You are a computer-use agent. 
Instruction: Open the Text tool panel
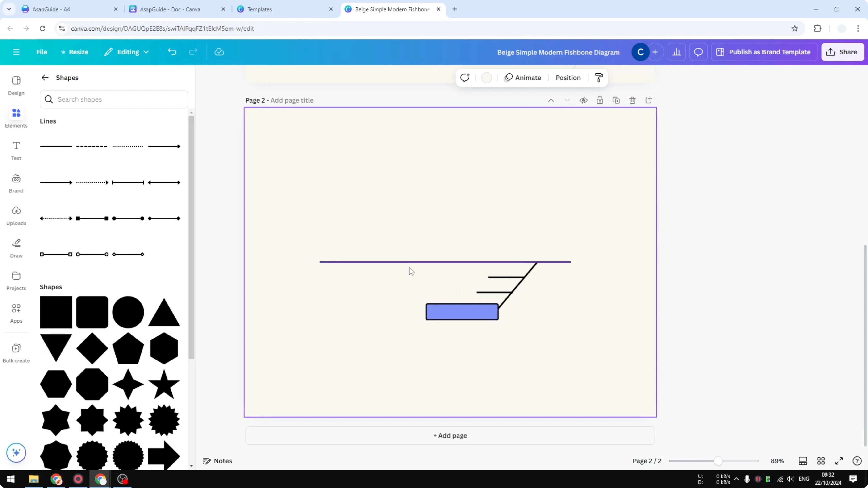click(16, 151)
